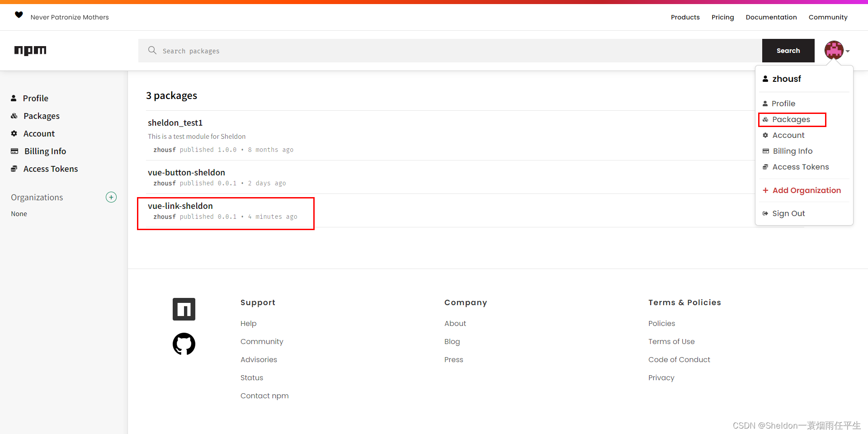Focus the Search packages input field
Screen dimensions: 868x434
coord(450,51)
